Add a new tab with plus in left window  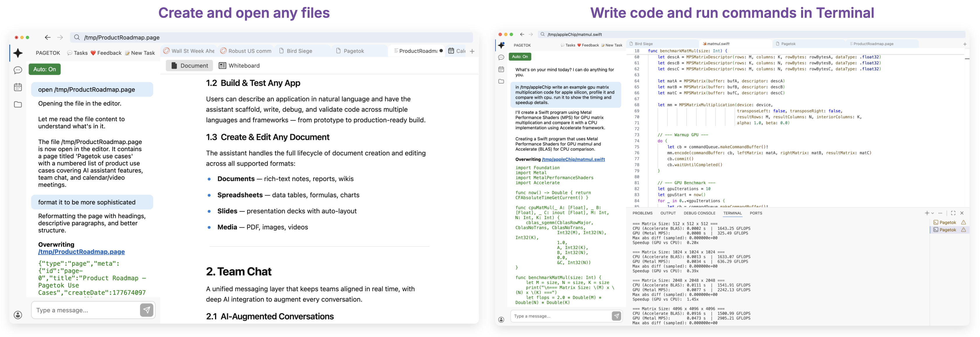point(472,51)
